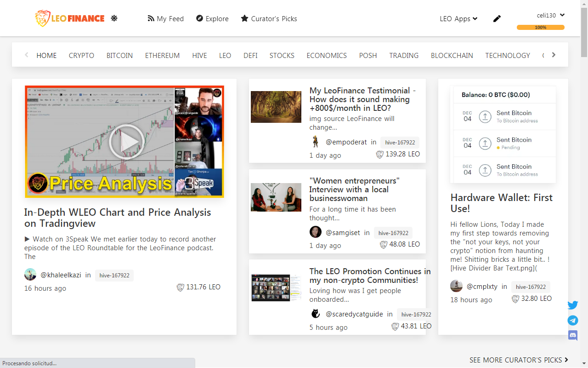Click the @samgiset avatar icon
Image resolution: width=588 pixels, height=368 pixels.
[316, 232]
